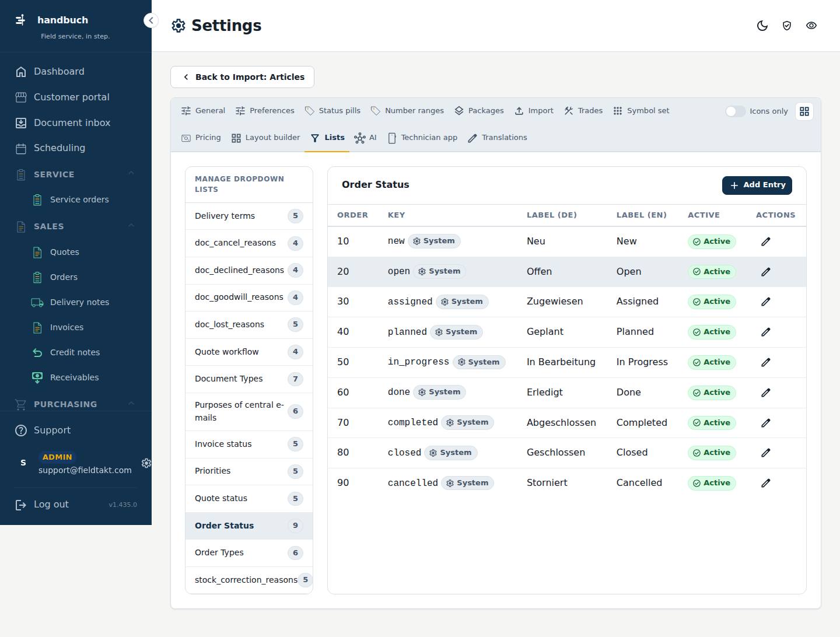Collapse the SERVICE section in sidebar
This screenshot has width=840, height=637.
pyautogui.click(x=131, y=174)
